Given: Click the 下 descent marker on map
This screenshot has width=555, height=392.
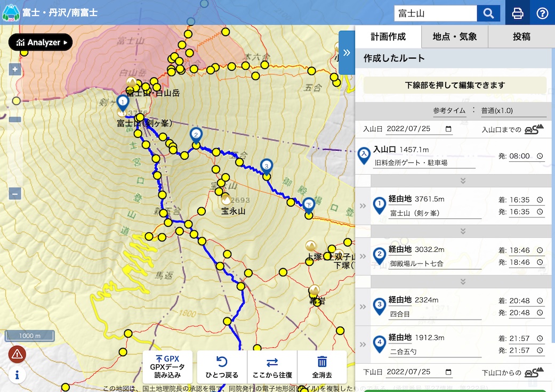Looking at the screenshot, I should point(309,206).
